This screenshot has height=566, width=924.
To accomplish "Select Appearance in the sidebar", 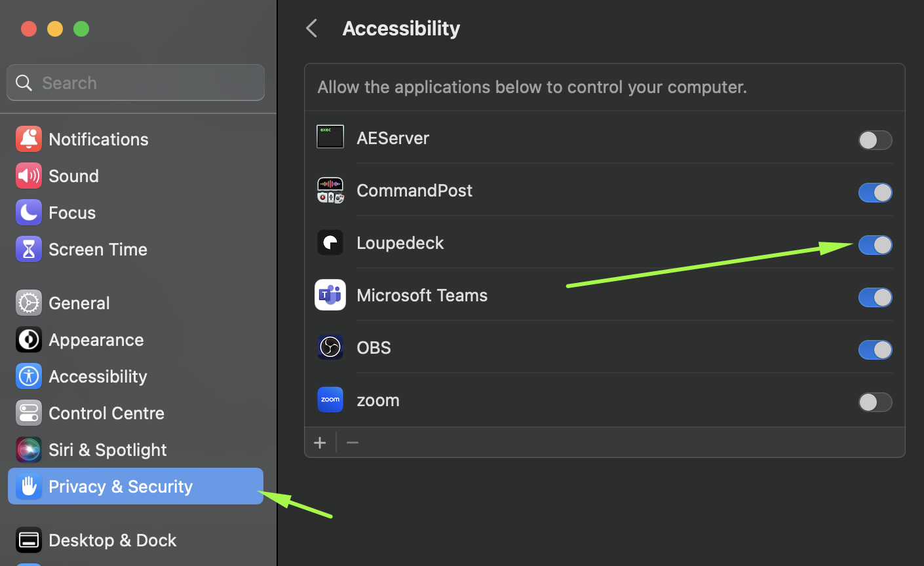I will pyautogui.click(x=96, y=339).
